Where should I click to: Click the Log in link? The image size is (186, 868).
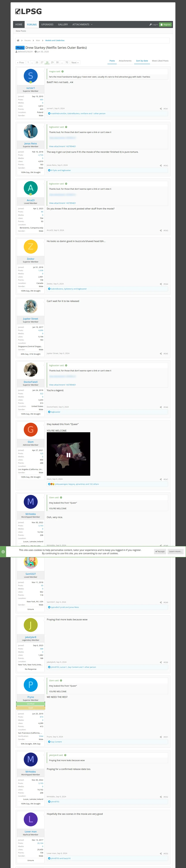[154, 25]
